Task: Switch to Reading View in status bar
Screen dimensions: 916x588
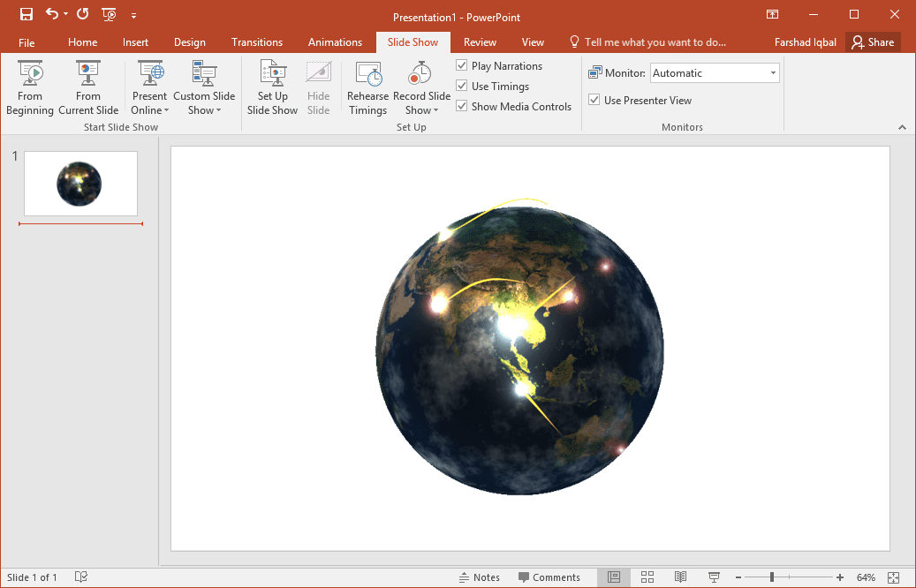Action: pyautogui.click(x=680, y=577)
